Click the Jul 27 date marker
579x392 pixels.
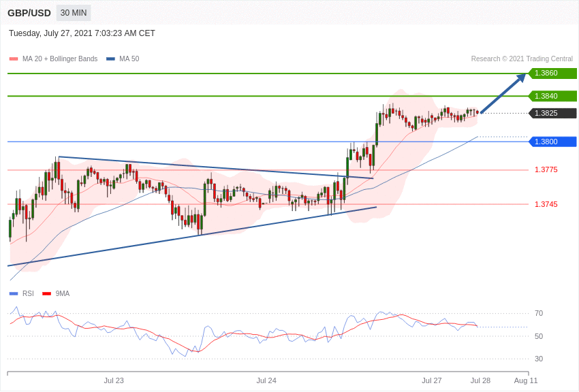pyautogui.click(x=432, y=380)
